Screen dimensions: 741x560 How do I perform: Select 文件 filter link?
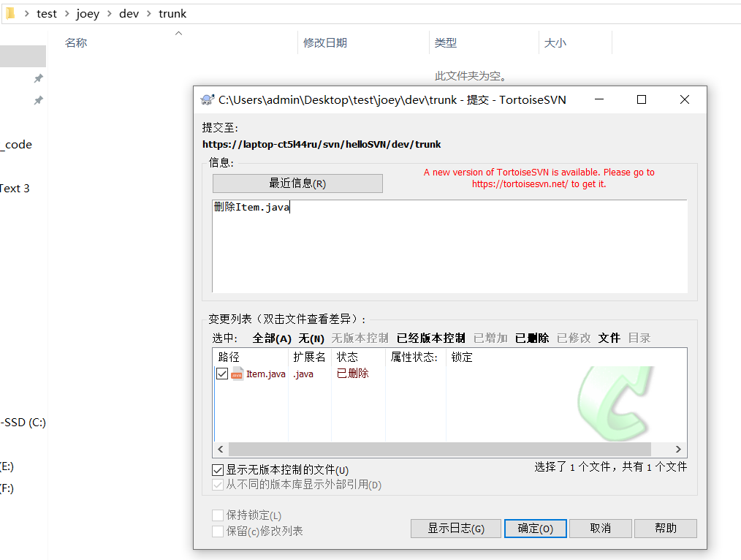[x=609, y=338]
